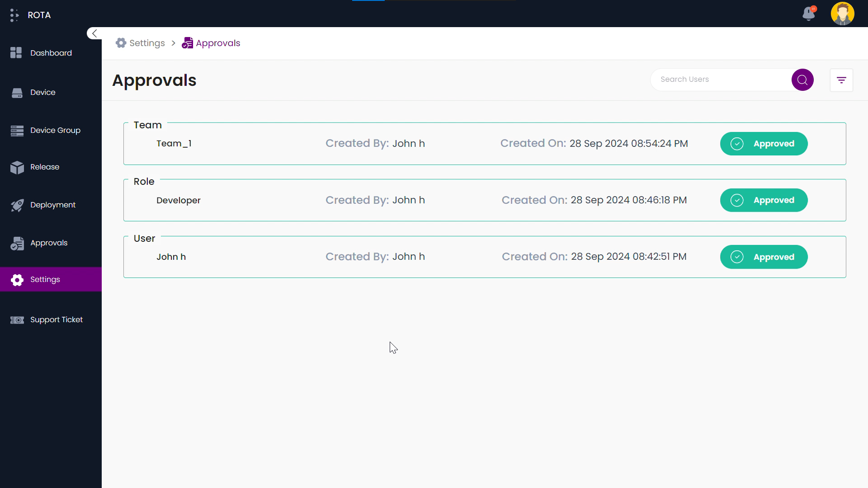The image size is (868, 488).
Task: Click the notification bell icon
Action: [809, 14]
